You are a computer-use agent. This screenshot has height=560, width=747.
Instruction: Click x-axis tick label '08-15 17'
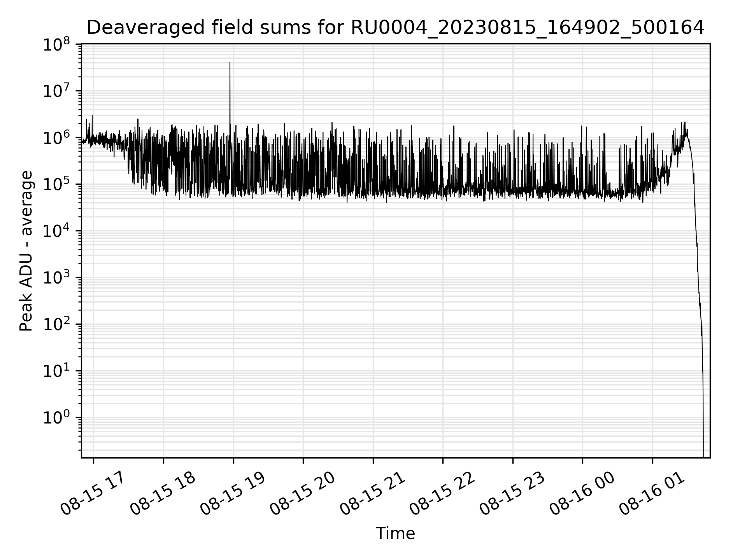click(93, 493)
